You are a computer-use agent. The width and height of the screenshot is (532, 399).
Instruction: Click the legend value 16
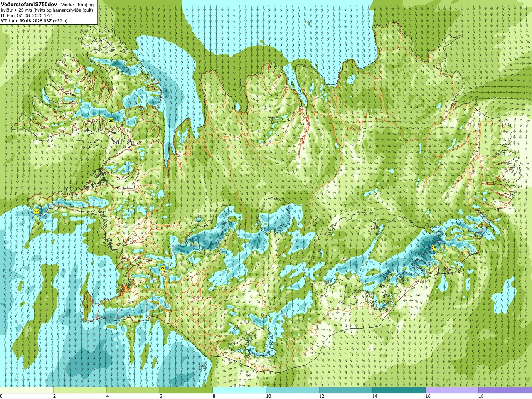428,396
